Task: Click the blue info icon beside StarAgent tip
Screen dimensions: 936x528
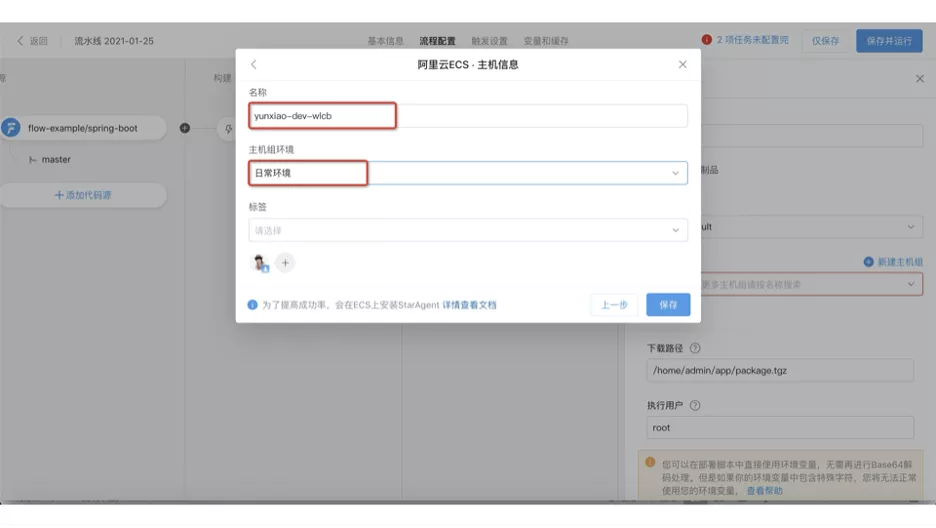Action: (253, 305)
